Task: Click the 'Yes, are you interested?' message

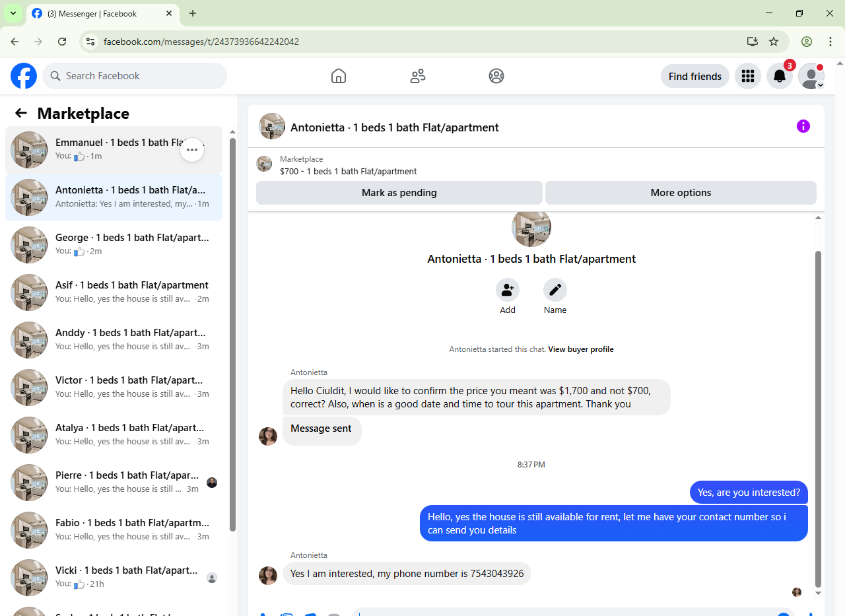Action: tap(749, 493)
